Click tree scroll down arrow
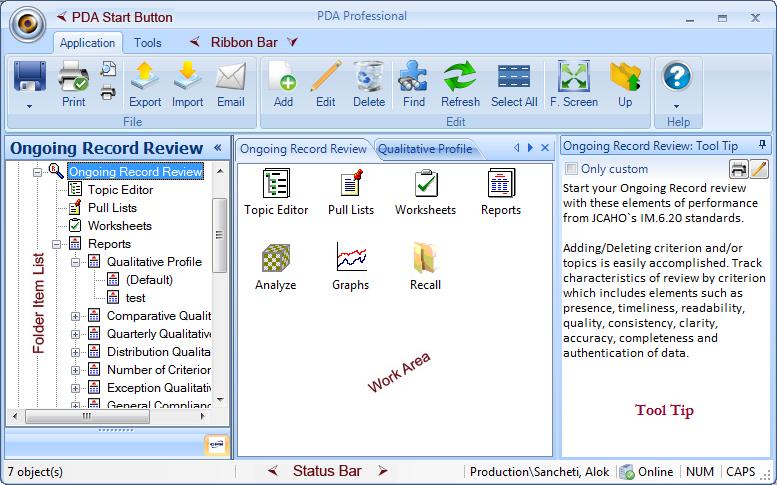Screen dimensions: 777x485 point(220,399)
